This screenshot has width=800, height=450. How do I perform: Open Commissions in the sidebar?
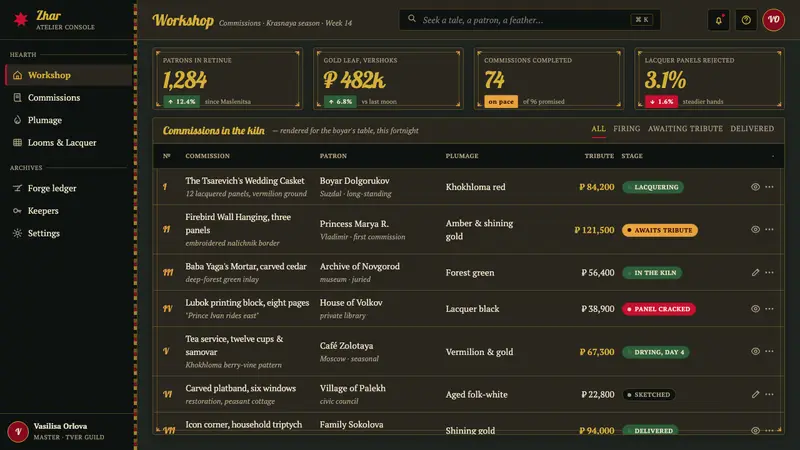click(68, 97)
